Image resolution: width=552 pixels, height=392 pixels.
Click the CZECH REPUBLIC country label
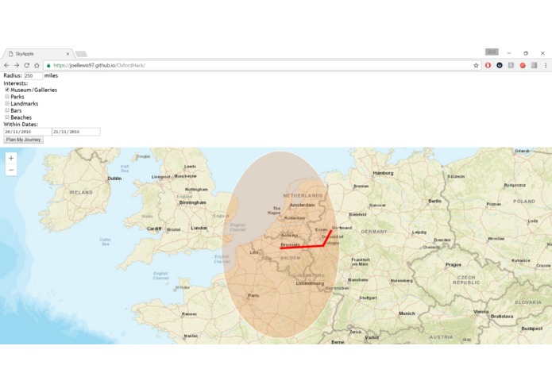click(466, 280)
